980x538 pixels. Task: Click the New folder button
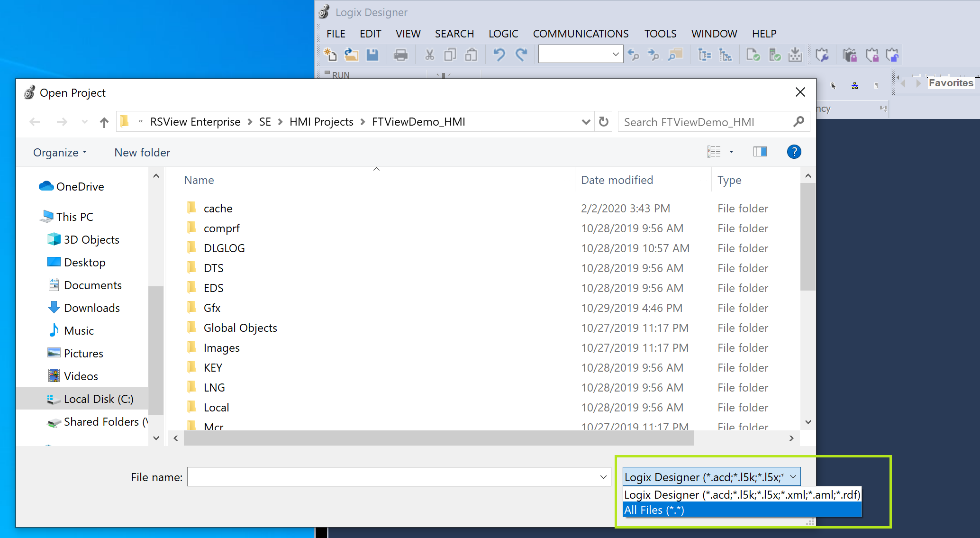click(x=142, y=153)
